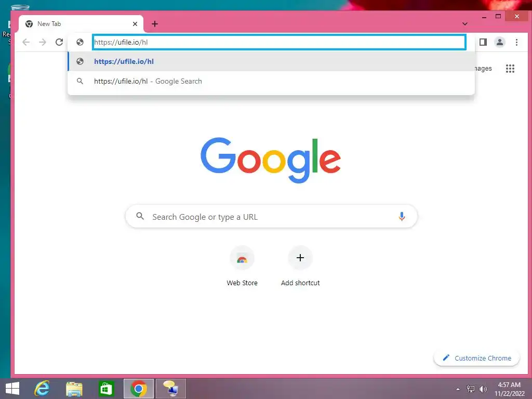Open the Chrome profile avatar
The width and height of the screenshot is (532, 399).
[499, 42]
